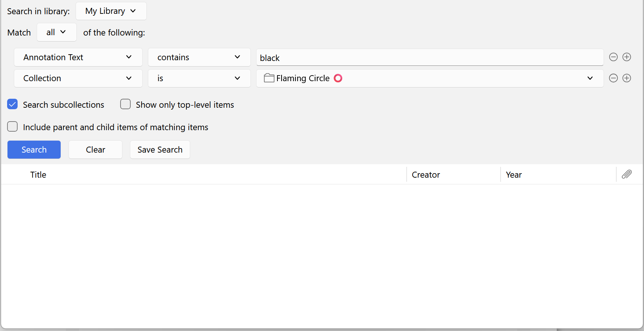
Task: Open the My Library dropdown
Action: (111, 11)
